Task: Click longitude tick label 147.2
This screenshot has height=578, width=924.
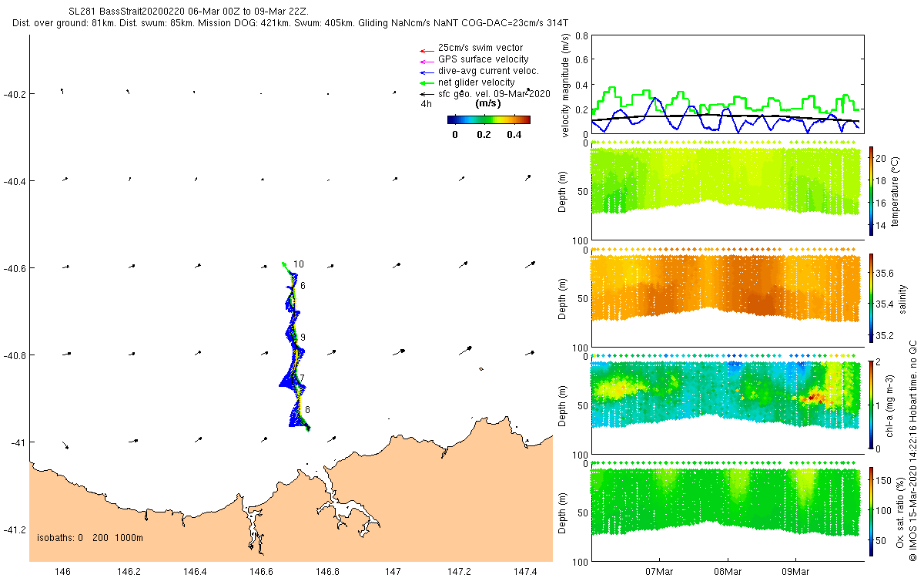Action: pos(459,572)
